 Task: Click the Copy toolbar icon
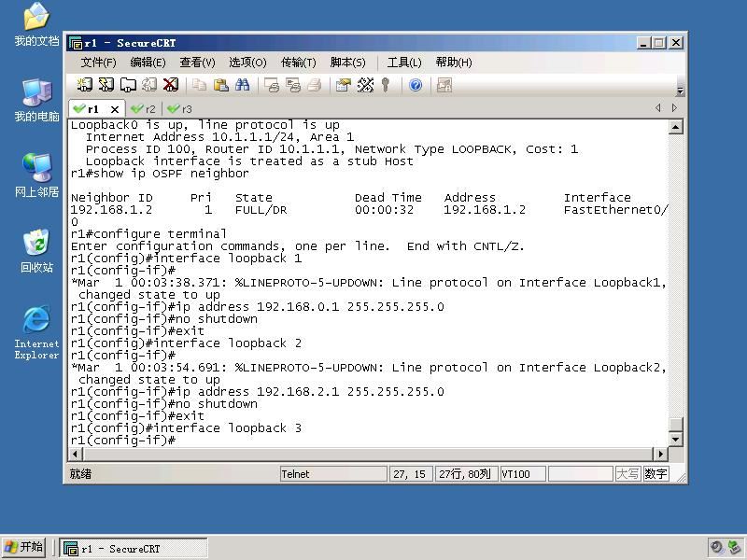(199, 85)
